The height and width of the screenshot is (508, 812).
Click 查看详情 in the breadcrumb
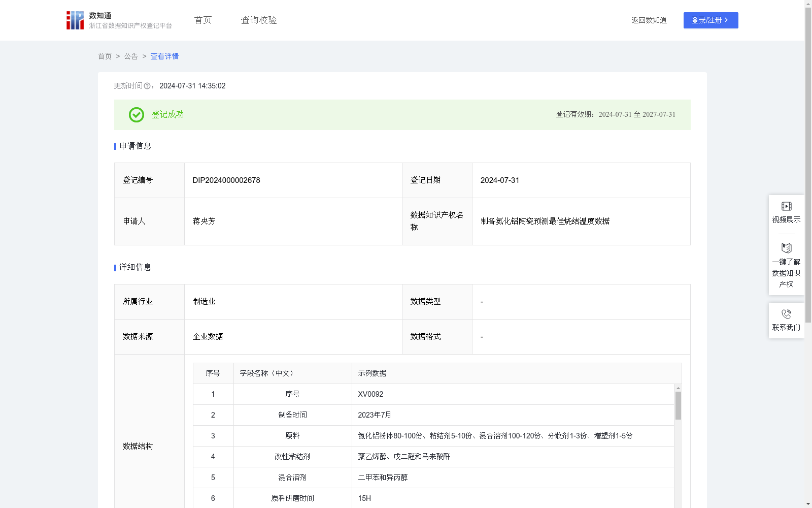tap(164, 56)
